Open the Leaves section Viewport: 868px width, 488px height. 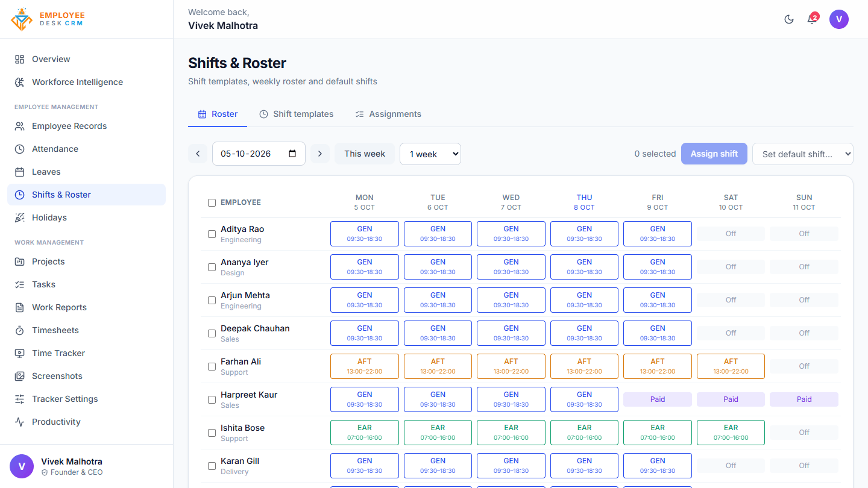point(86,172)
